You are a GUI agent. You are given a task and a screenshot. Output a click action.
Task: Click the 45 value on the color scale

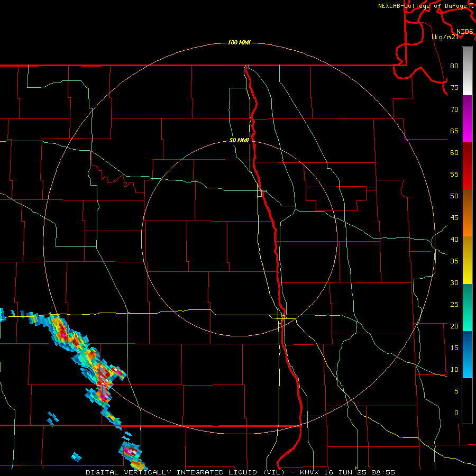click(x=454, y=218)
